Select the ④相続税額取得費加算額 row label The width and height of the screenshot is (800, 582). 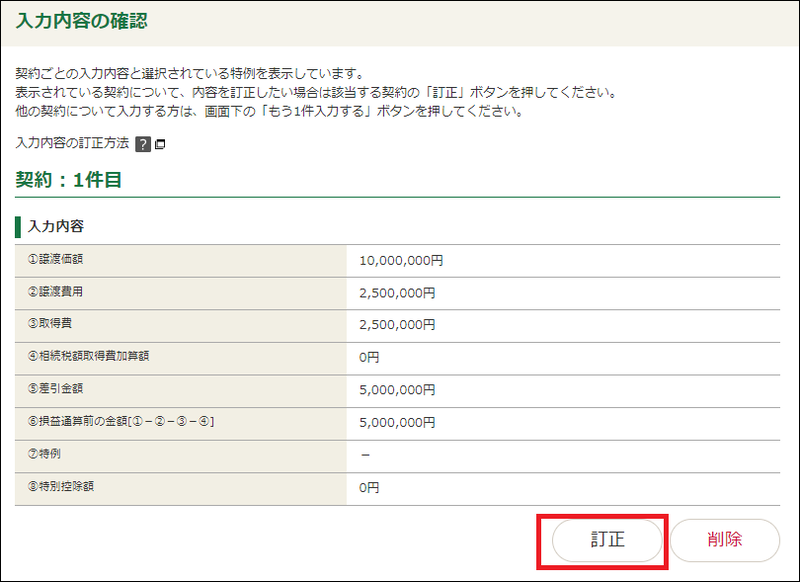[89, 356]
